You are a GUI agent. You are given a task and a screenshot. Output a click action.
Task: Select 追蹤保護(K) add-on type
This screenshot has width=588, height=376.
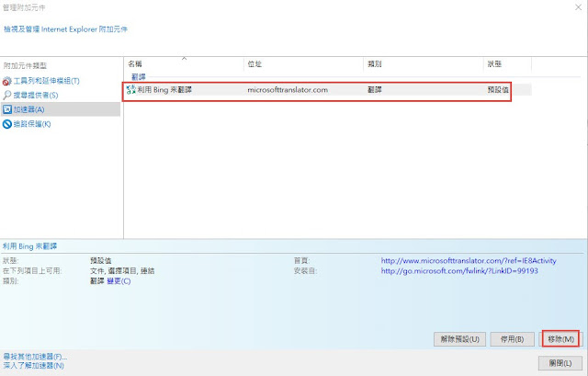coord(32,124)
